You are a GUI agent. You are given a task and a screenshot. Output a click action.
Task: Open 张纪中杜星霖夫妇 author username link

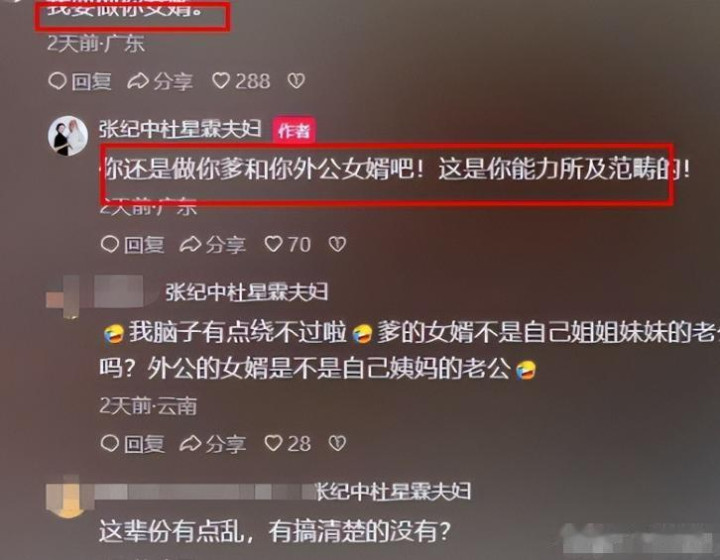point(180,129)
